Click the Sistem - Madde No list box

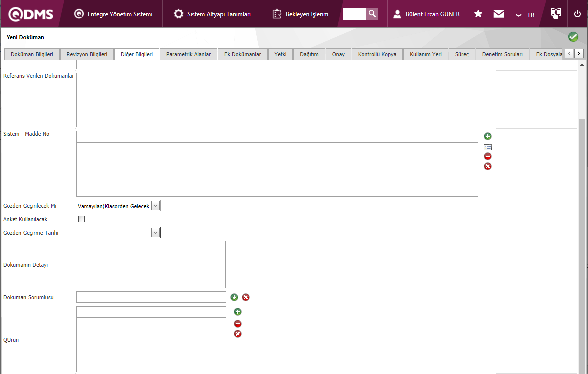click(x=277, y=170)
